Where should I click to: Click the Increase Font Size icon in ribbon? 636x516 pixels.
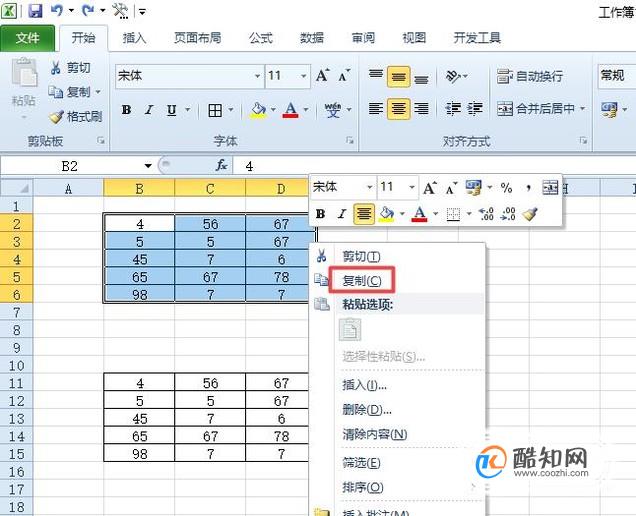322,76
